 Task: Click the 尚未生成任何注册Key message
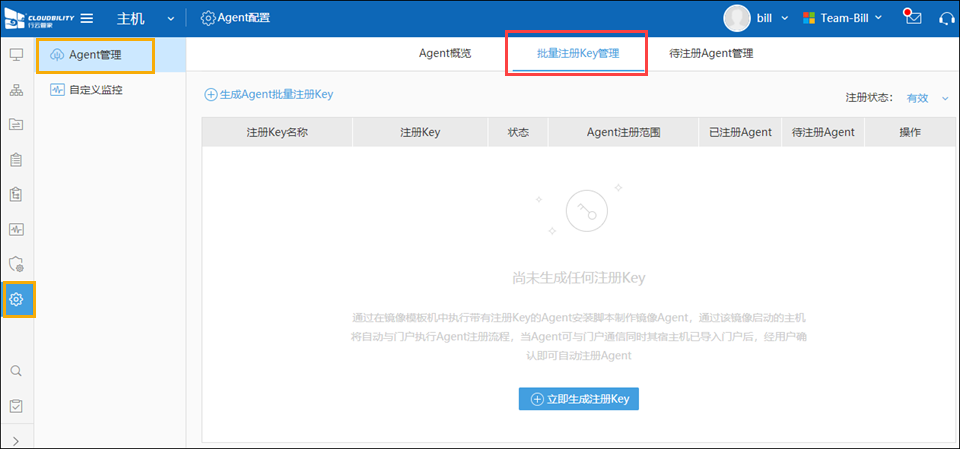pyautogui.click(x=579, y=278)
